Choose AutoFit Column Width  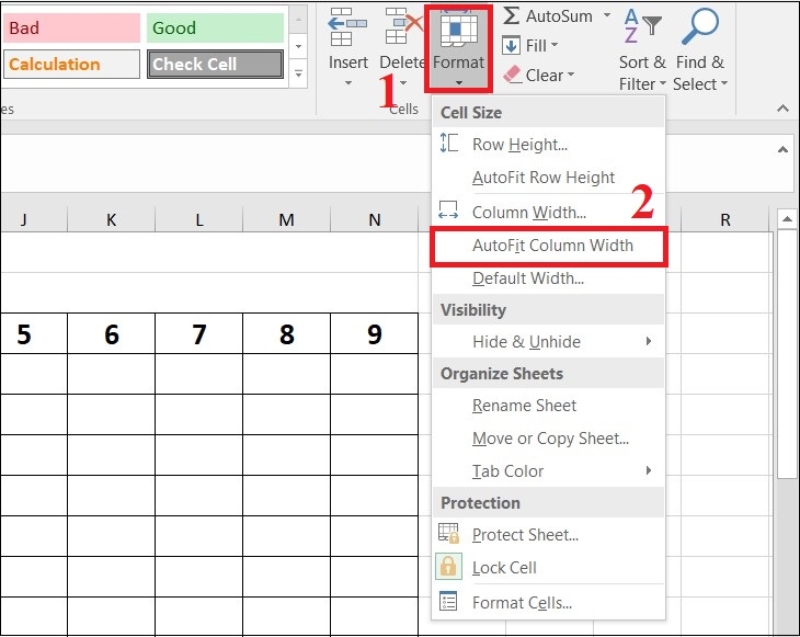pyautogui.click(x=552, y=245)
